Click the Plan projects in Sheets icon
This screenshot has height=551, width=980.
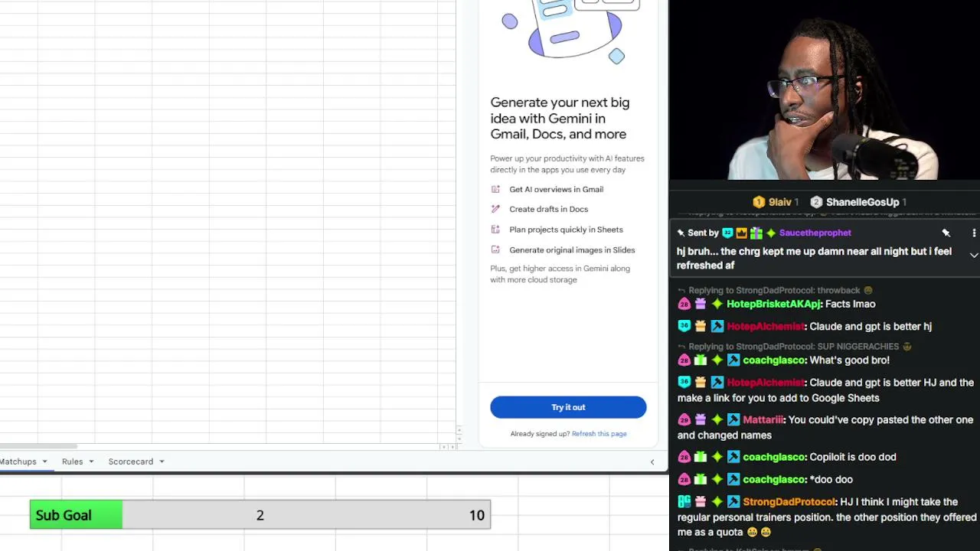coord(495,230)
